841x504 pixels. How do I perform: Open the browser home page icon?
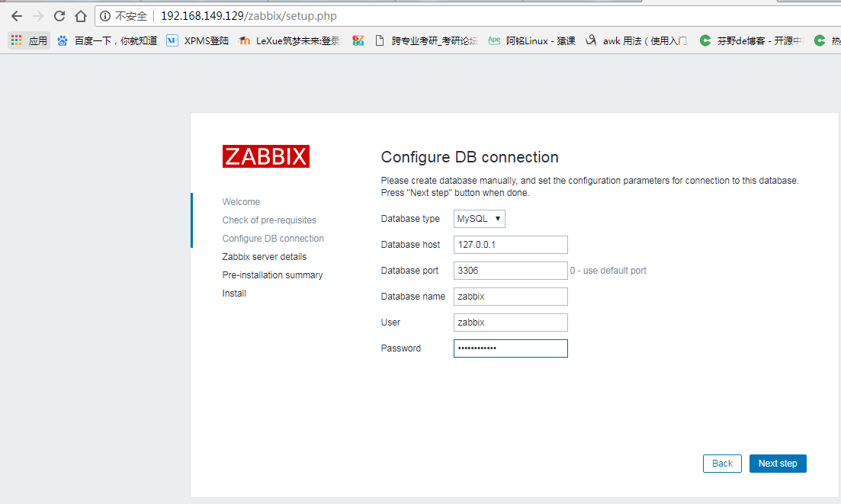pos(81,16)
